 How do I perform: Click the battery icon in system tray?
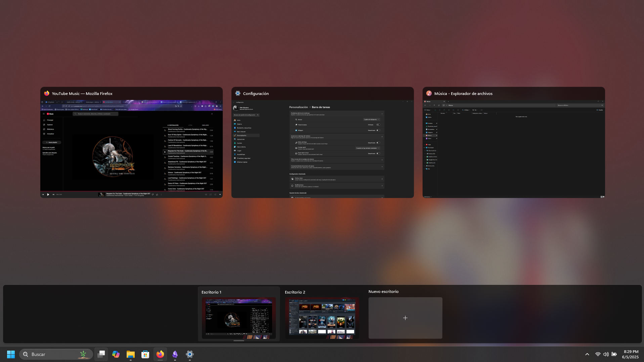pos(614,354)
